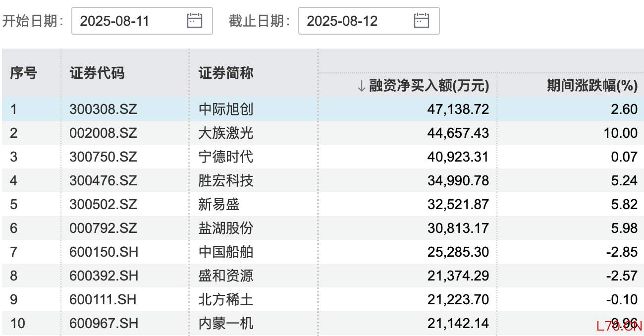Screen dimensions: 644x336
Task: Sort by 融资净买入额 descending arrow
Action: pos(361,86)
